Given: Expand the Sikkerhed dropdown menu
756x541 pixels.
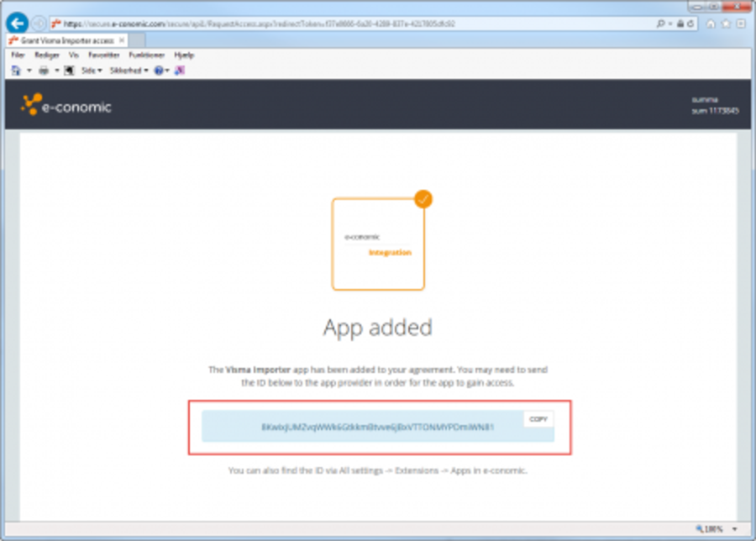Looking at the screenshot, I should pyautogui.click(x=129, y=71).
